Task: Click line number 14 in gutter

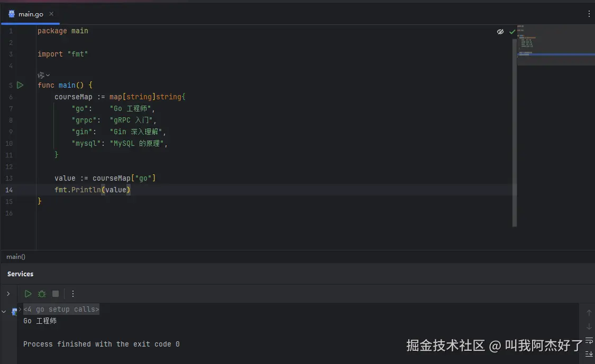Action: (x=9, y=190)
